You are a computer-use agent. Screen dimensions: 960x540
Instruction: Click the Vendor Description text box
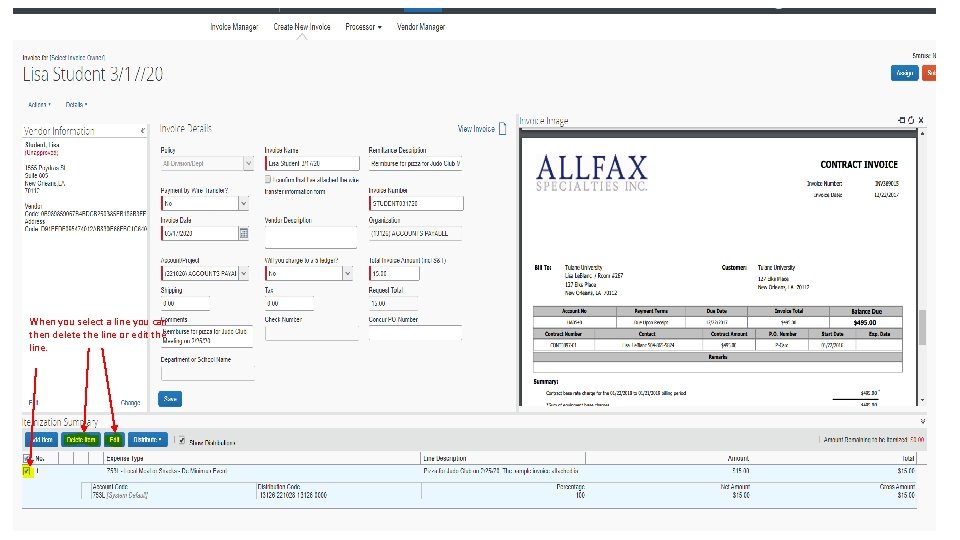click(310, 237)
